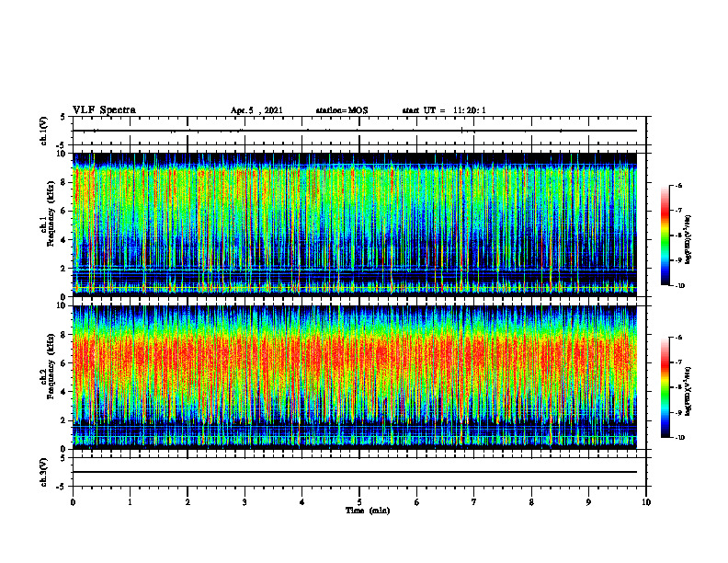Click inside the ch.1 frequency spectrogram panel
The image size is (728, 563).
coord(355,224)
